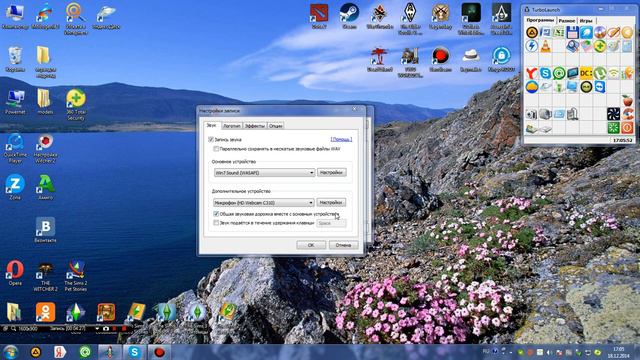
Task: Open the Windows Start button
Action: [x=11, y=352]
